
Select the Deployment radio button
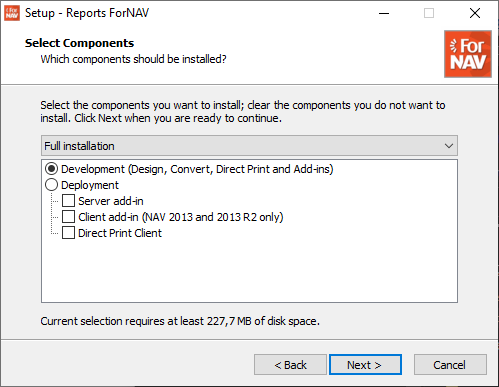(x=51, y=185)
